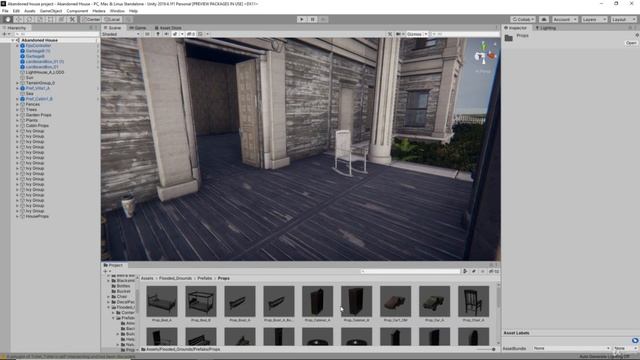Open the Layout dropdown
Viewport: 640px width, 360px height.
623,19
